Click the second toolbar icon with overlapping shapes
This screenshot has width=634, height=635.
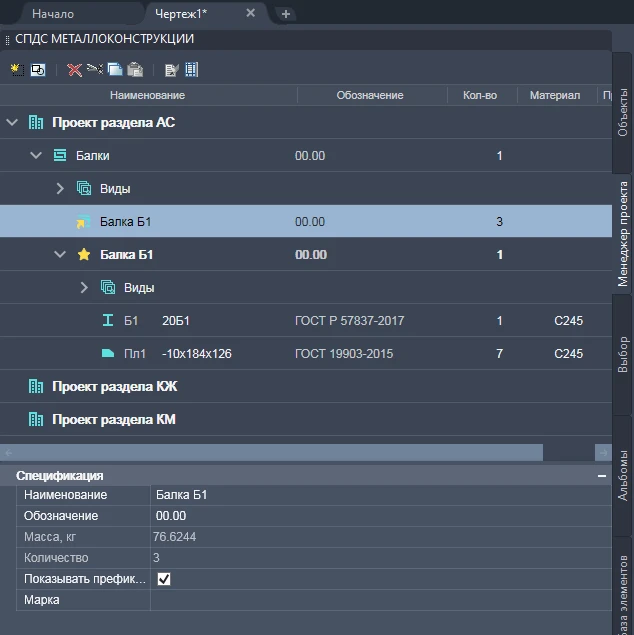click(x=38, y=70)
